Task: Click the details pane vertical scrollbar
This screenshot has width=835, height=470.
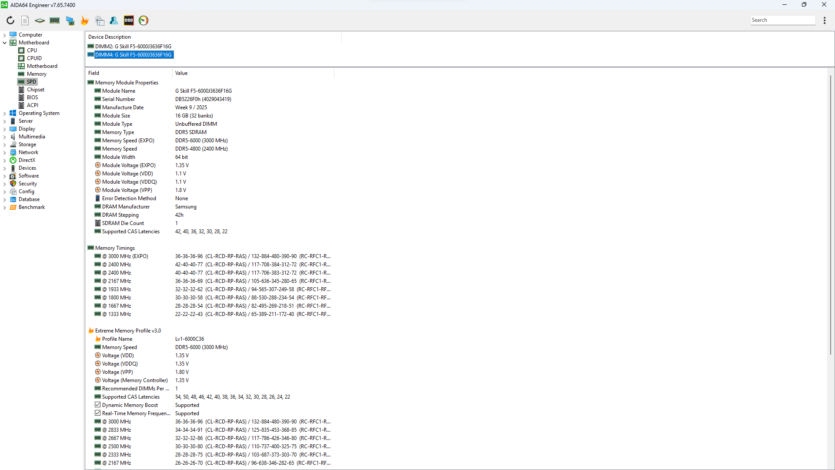Action: tap(830, 213)
